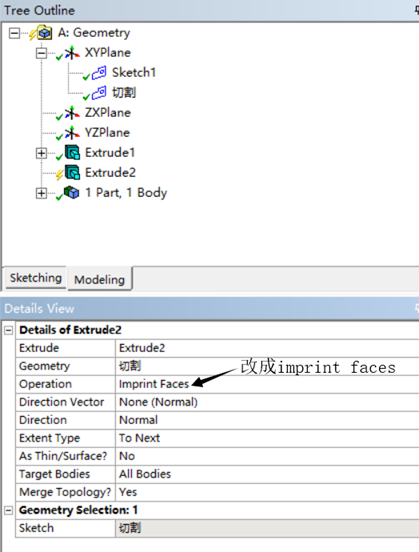Collapse the Details of Extrude2 section
The width and height of the screenshot is (419, 552).
click(8, 330)
